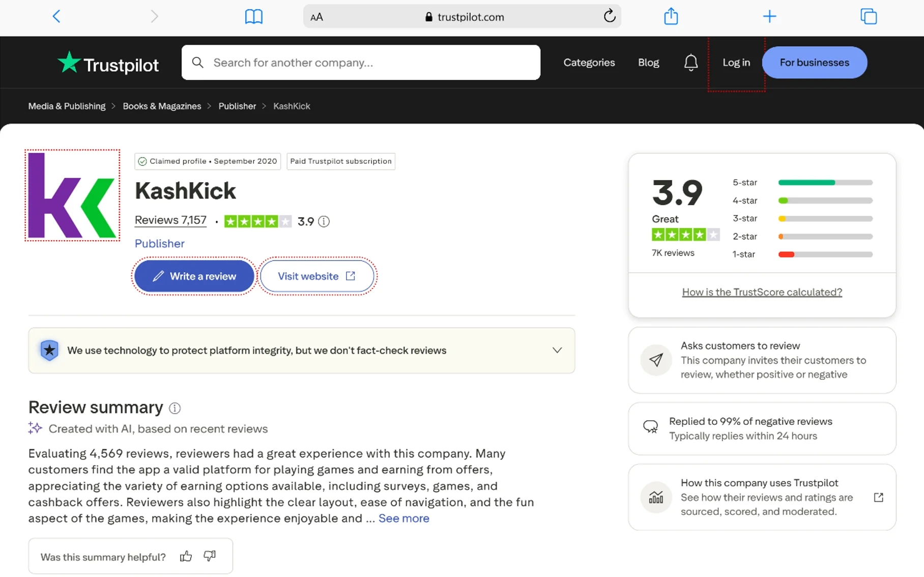Click the Review summary info icon
924x577 pixels.
pos(175,408)
